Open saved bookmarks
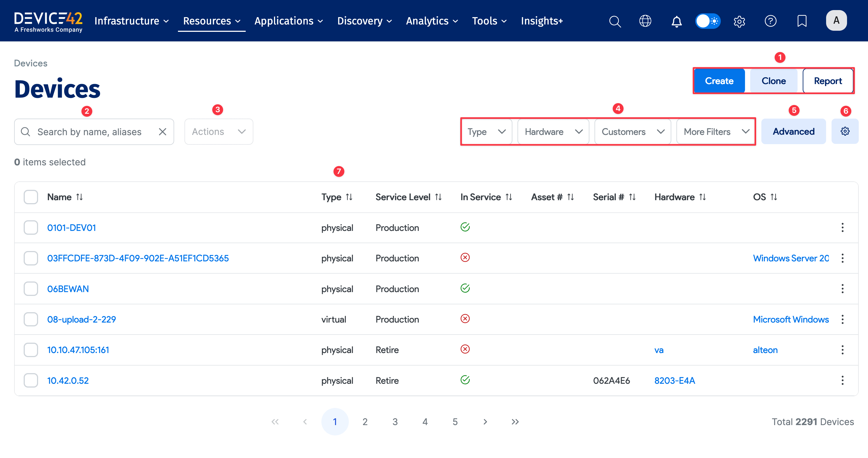 802,21
